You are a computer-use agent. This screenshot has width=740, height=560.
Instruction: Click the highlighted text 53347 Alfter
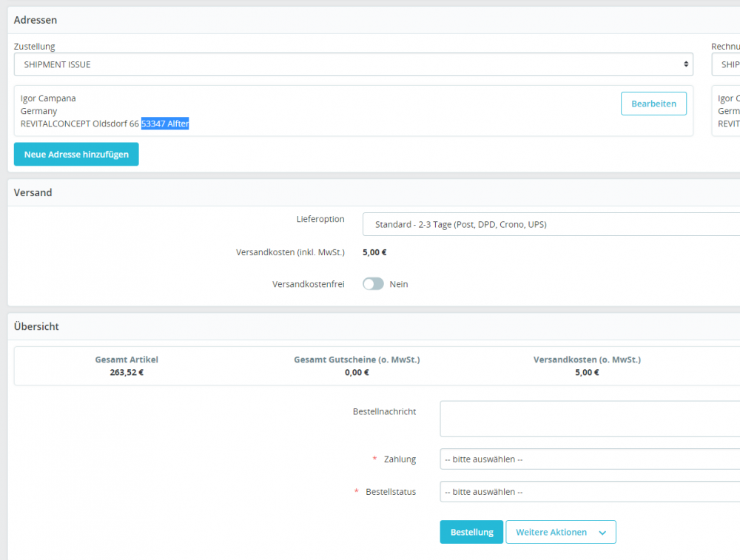pyautogui.click(x=165, y=124)
